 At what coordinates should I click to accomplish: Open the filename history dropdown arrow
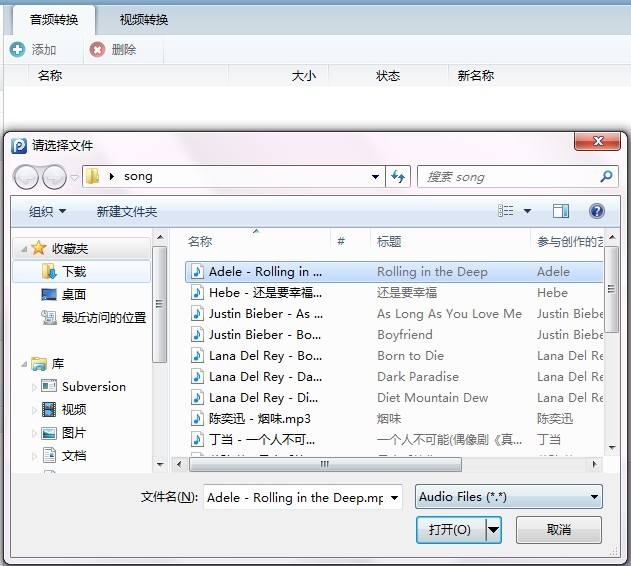pos(394,498)
